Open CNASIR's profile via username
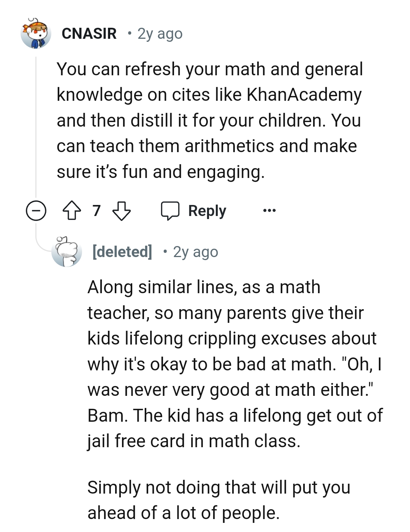The width and height of the screenshot is (410, 532). point(89,33)
